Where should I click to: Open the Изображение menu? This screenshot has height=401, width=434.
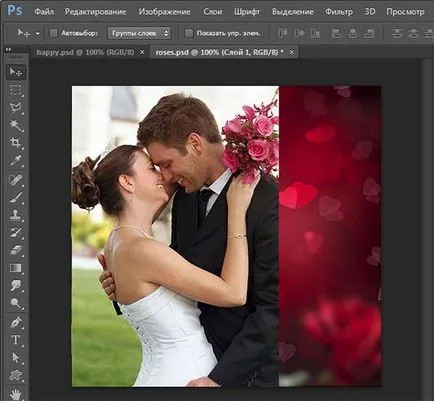(164, 12)
